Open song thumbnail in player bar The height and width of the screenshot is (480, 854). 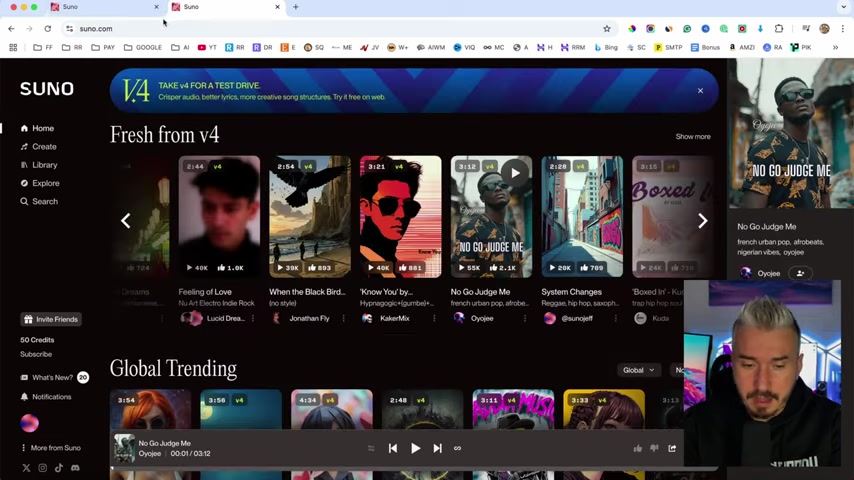(124, 448)
